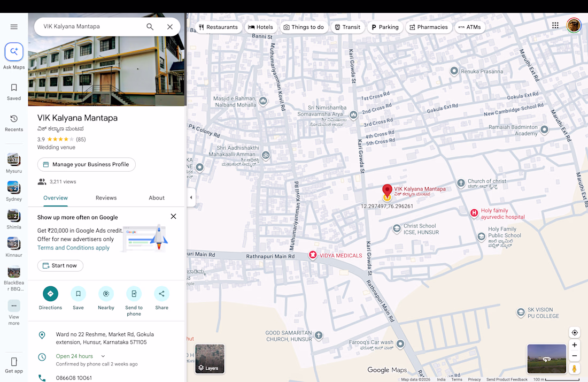
Task: Click the venue building photo
Action: pyautogui.click(x=107, y=71)
